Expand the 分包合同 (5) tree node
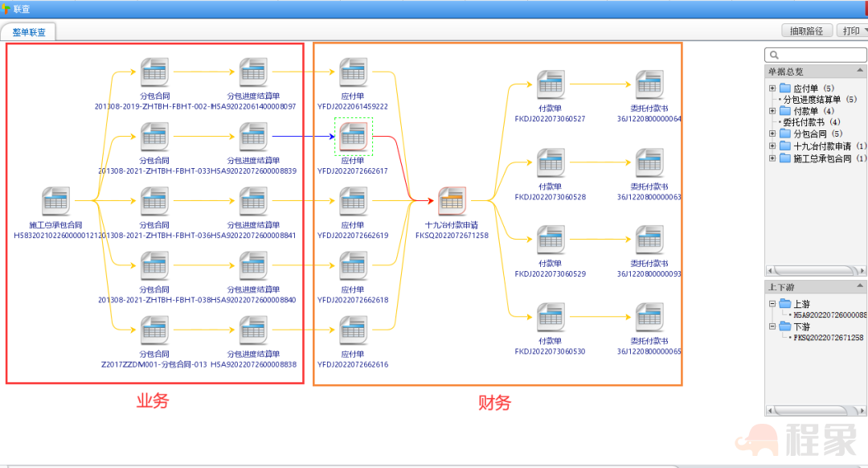 [x=772, y=133]
